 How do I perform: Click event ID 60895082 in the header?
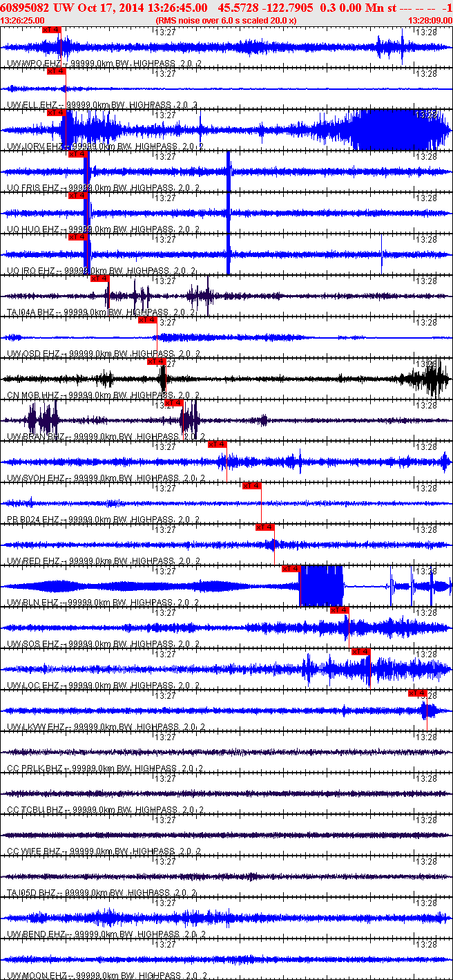coord(25,7)
